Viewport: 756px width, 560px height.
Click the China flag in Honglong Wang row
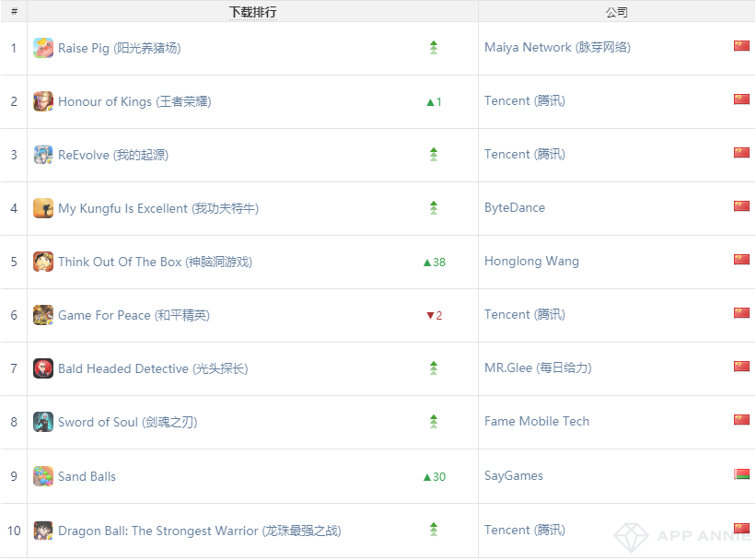pos(741,260)
